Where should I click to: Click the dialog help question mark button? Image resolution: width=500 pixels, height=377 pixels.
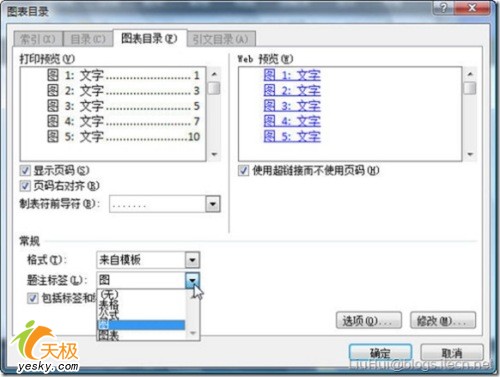(x=443, y=8)
